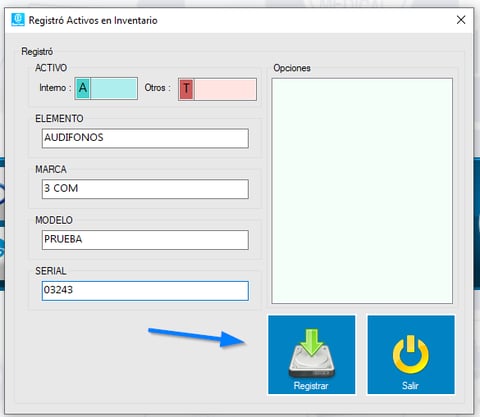The image size is (480, 417).
Task: Select the teal 'A' prefix box
Action: 83,88
